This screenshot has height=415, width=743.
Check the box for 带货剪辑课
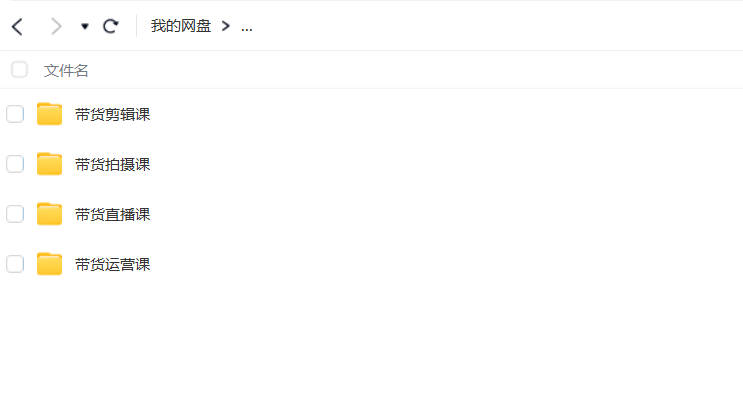point(15,114)
